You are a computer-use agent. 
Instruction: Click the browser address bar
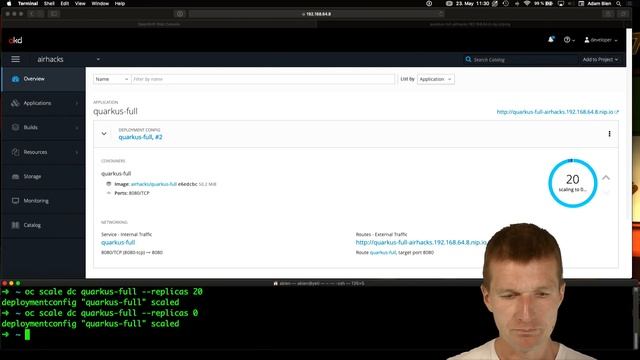click(317, 14)
